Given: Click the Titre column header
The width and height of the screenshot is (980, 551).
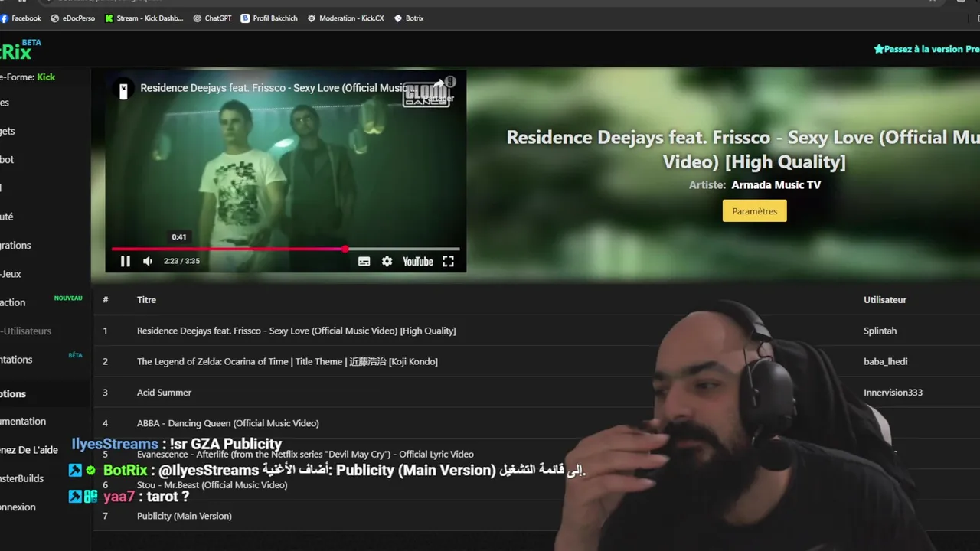Looking at the screenshot, I should [146, 300].
